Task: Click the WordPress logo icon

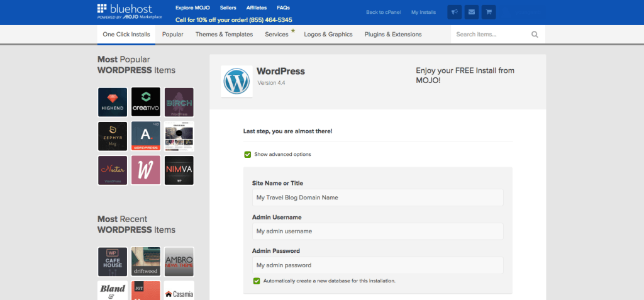Action: pyautogui.click(x=236, y=81)
